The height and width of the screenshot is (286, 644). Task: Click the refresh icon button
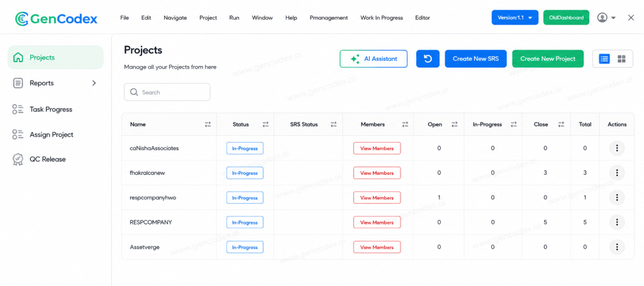(x=428, y=58)
